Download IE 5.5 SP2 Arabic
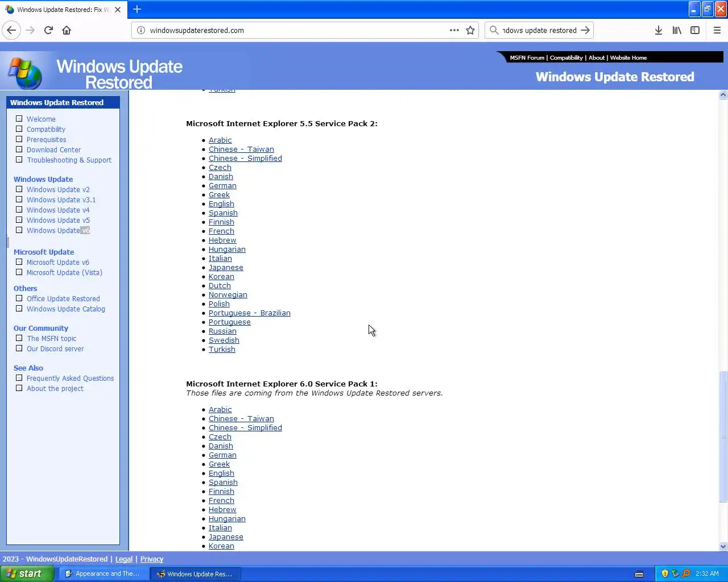 (x=220, y=140)
